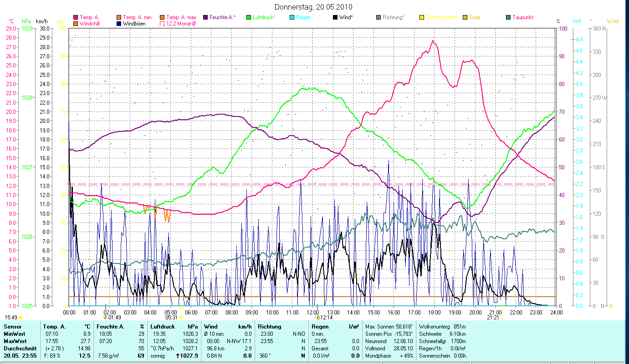This screenshot has height=364, width=629.
Task: Click the orange Windchill color swatch
Action: (76, 23)
